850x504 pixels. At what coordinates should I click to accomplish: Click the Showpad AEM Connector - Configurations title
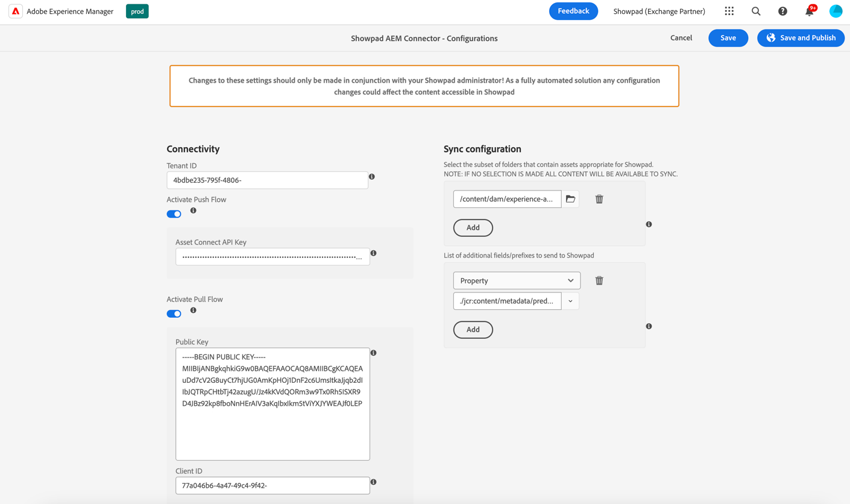click(x=424, y=38)
